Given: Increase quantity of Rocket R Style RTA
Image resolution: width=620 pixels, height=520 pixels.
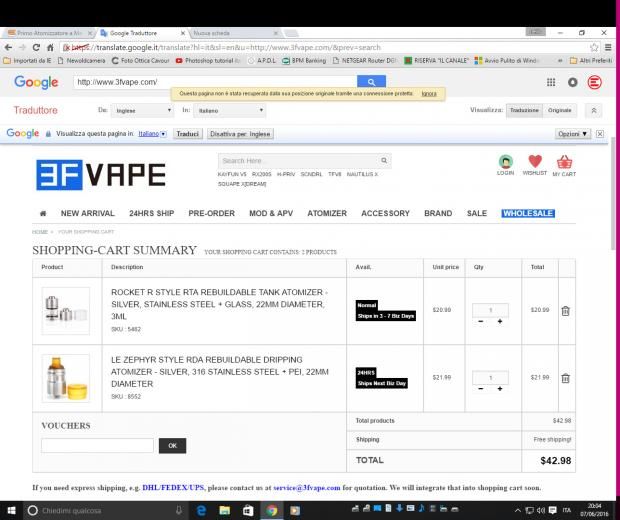Looking at the screenshot, I should tap(500, 321).
